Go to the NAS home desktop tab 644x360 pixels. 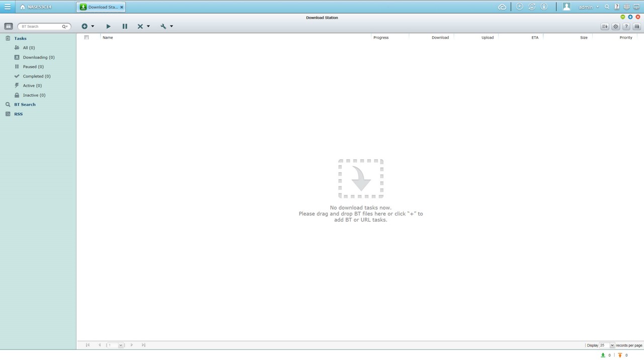tap(36, 7)
